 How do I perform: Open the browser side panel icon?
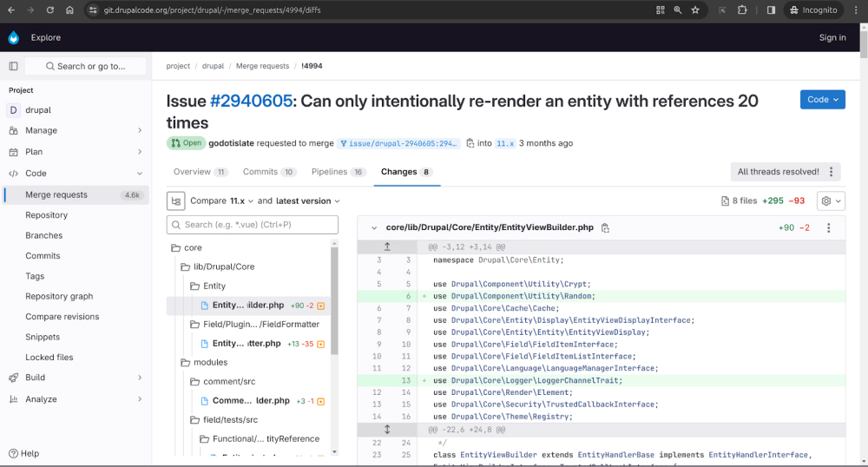(771, 10)
